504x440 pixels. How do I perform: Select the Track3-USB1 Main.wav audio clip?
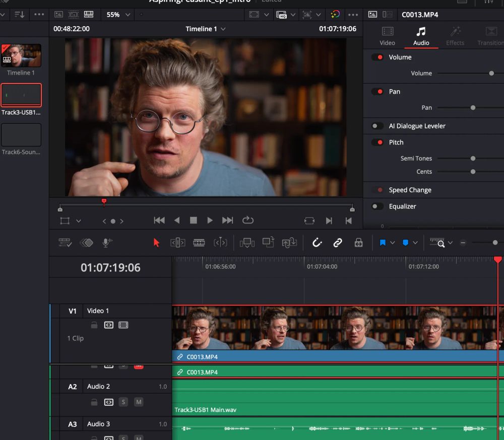(x=338, y=398)
